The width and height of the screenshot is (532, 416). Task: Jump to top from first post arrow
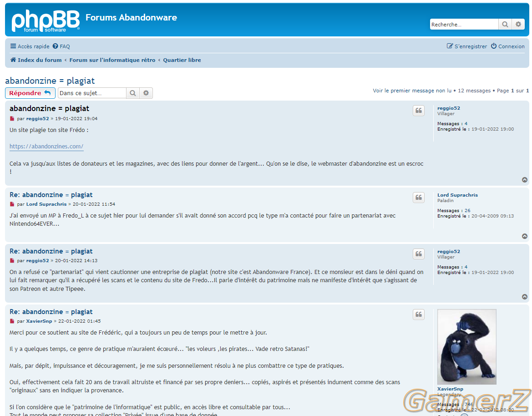(x=525, y=180)
